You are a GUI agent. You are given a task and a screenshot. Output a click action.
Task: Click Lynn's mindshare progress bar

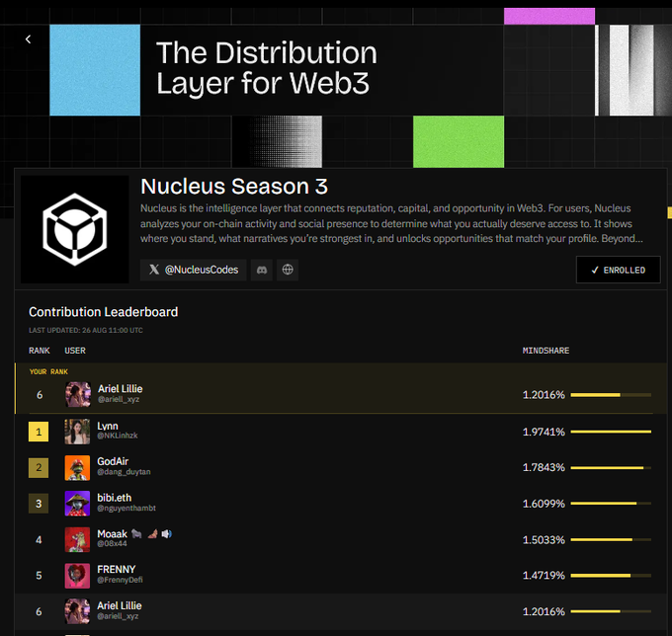[611, 432]
